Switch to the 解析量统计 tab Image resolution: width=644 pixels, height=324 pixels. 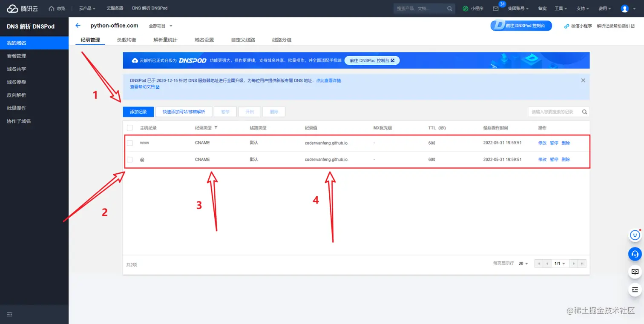(x=165, y=40)
